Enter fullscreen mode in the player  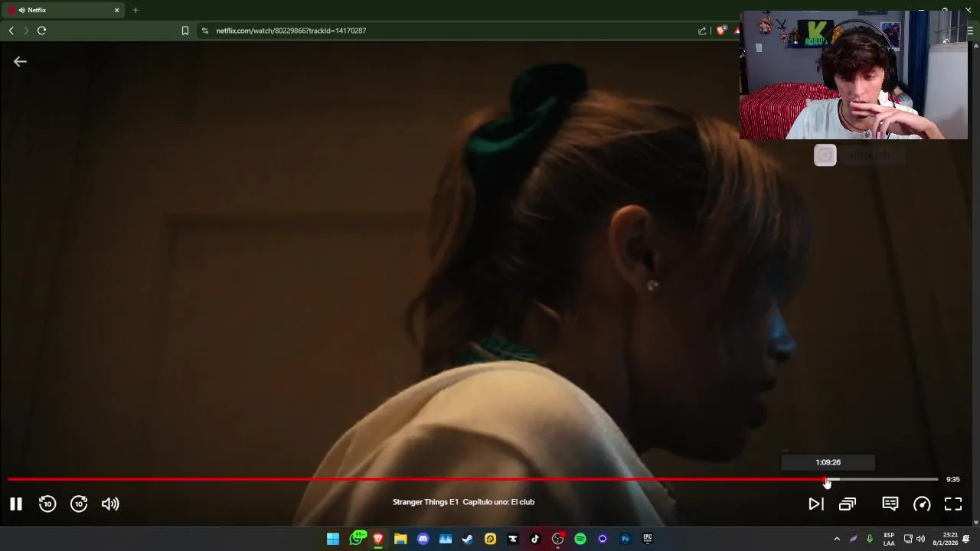coord(953,504)
